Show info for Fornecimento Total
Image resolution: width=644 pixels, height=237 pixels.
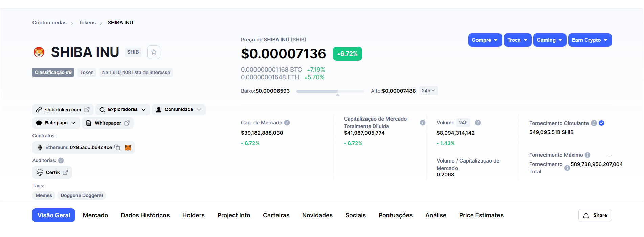coord(567,168)
